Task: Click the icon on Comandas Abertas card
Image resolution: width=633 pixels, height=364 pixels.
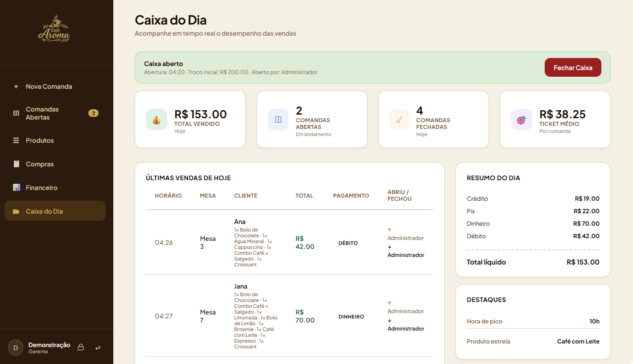Action: pyautogui.click(x=278, y=120)
